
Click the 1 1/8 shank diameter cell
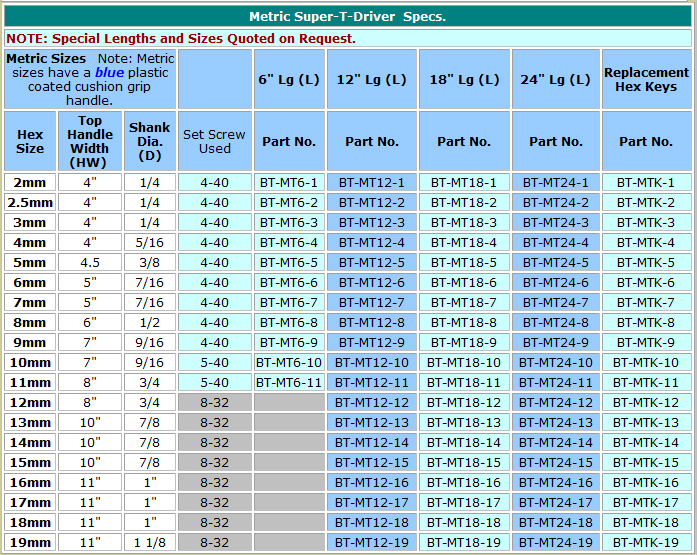[150, 542]
